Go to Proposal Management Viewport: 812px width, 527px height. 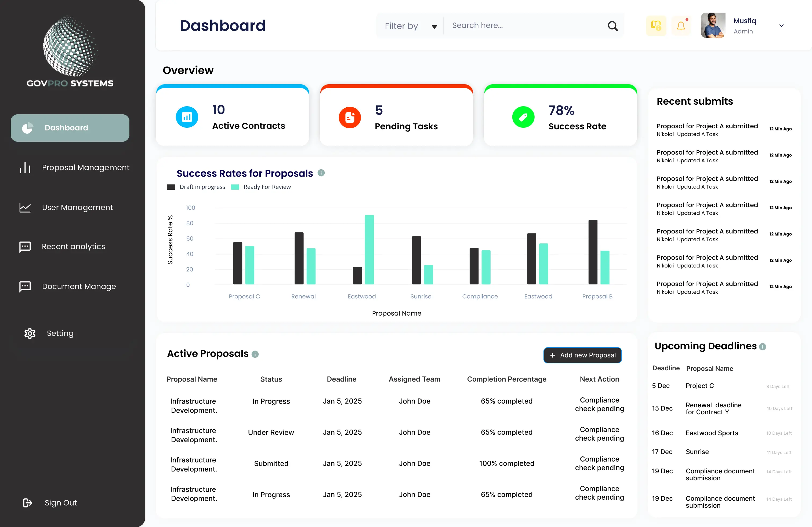74,167
